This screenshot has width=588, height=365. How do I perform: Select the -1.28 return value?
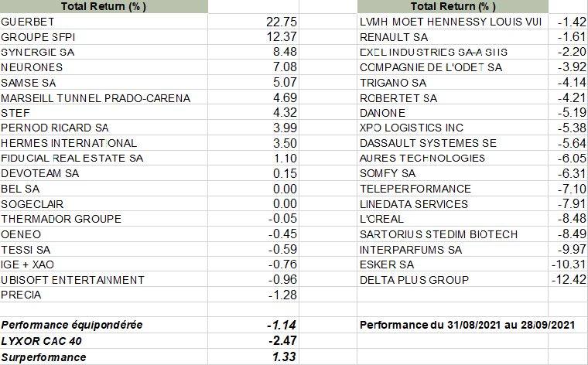coord(282,295)
